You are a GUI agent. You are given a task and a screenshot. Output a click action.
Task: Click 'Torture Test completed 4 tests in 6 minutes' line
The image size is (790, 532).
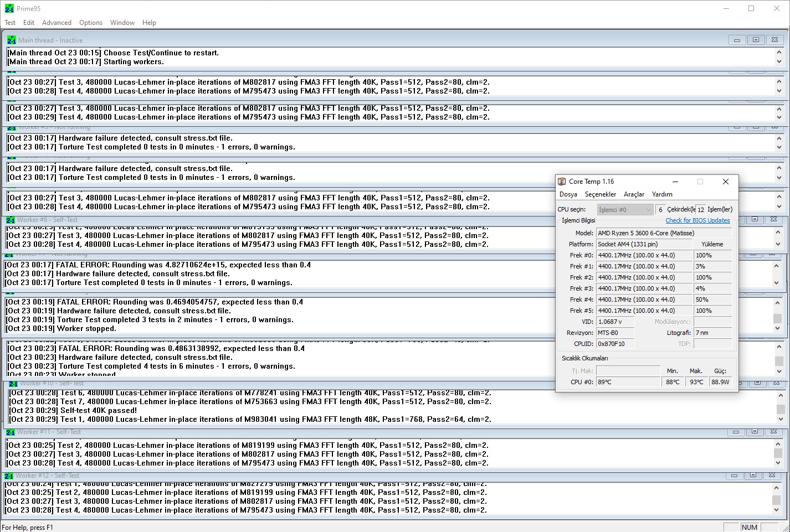[x=151, y=366]
